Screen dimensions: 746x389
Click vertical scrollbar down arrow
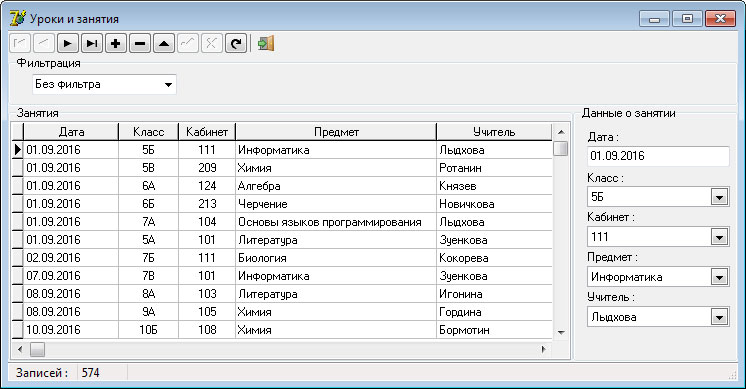(561, 332)
